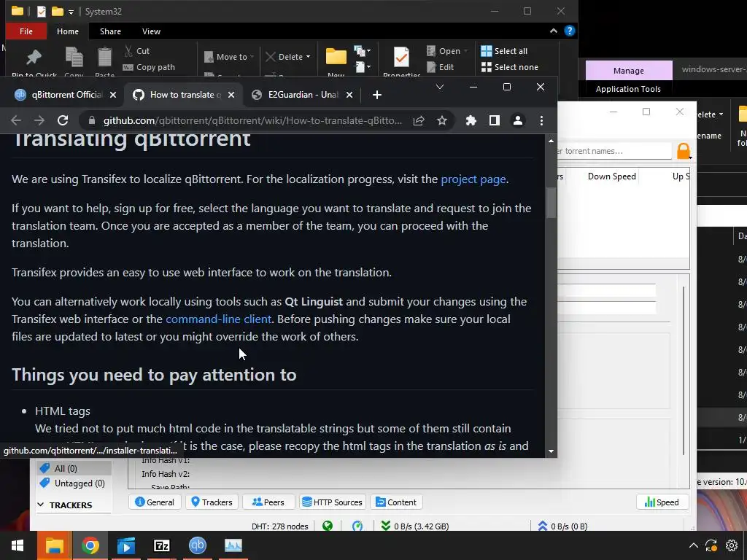The width and height of the screenshot is (747, 560).
Task: Toggle alternative speed limits icon
Action: [357, 526]
